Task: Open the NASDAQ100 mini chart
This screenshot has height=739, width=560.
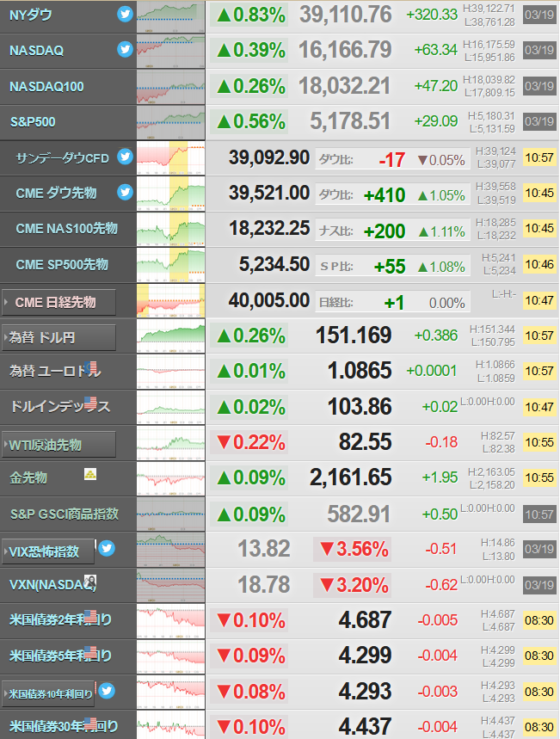Action: click(170, 87)
